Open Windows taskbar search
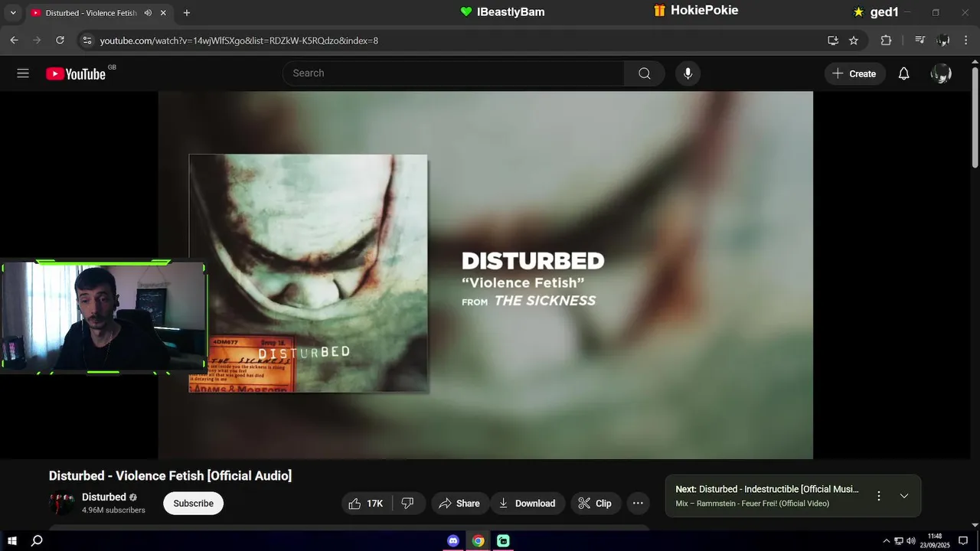Viewport: 980px width, 551px height. pos(37,540)
